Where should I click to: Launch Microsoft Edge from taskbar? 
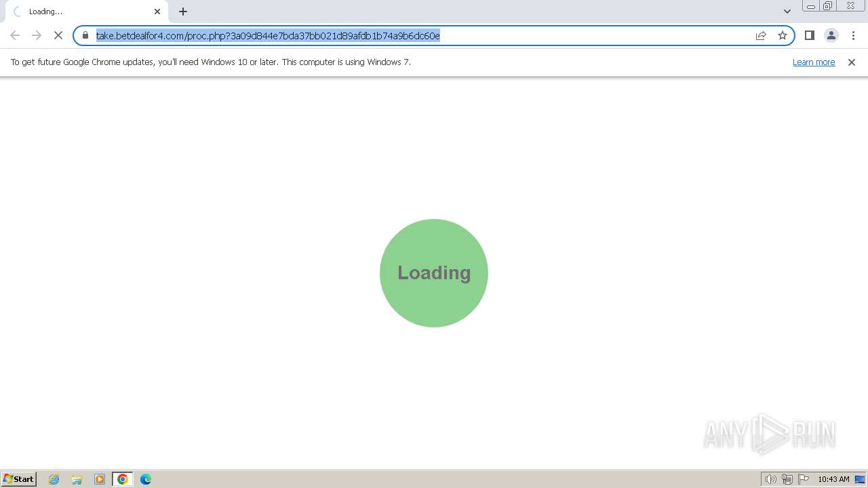(x=146, y=479)
